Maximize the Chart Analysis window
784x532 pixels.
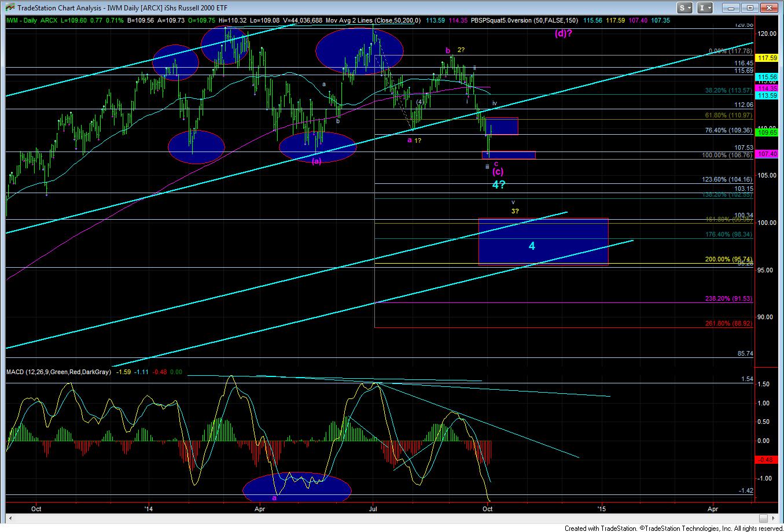(x=749, y=8)
